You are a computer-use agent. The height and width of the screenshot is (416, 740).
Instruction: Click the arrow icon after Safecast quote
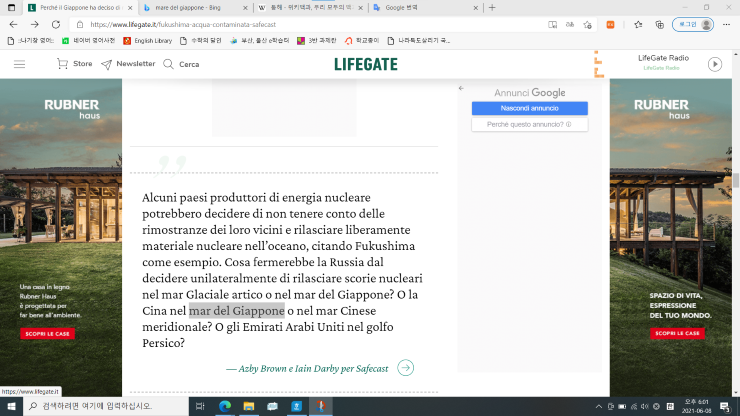click(x=405, y=368)
